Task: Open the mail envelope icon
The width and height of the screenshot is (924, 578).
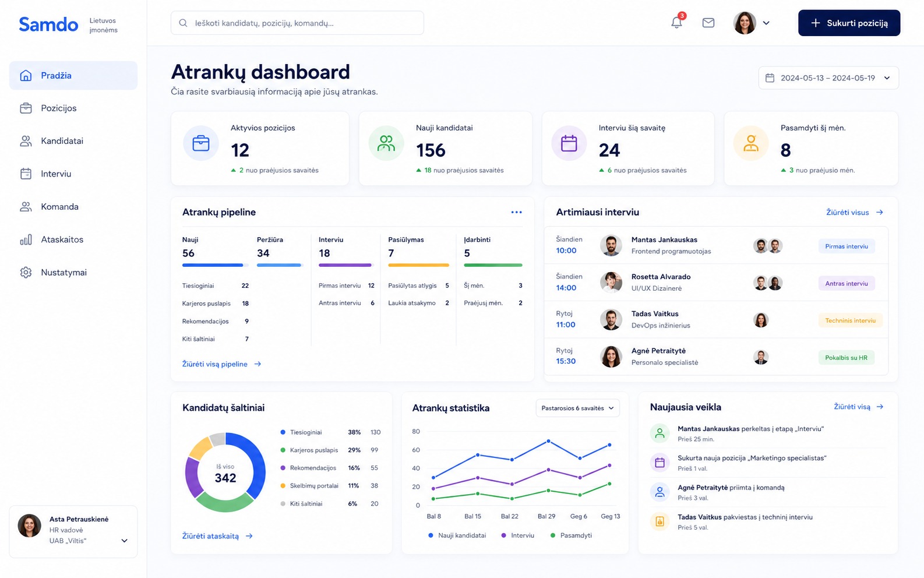Action: point(708,23)
